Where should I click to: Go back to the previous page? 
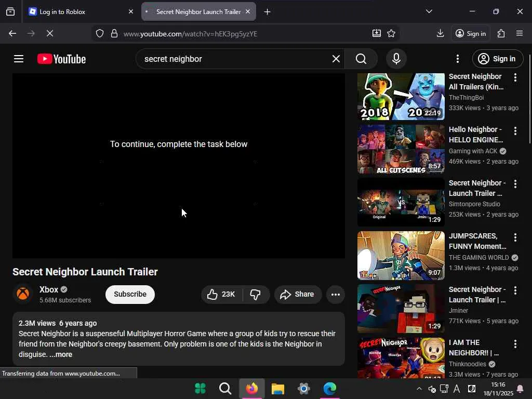(x=12, y=33)
